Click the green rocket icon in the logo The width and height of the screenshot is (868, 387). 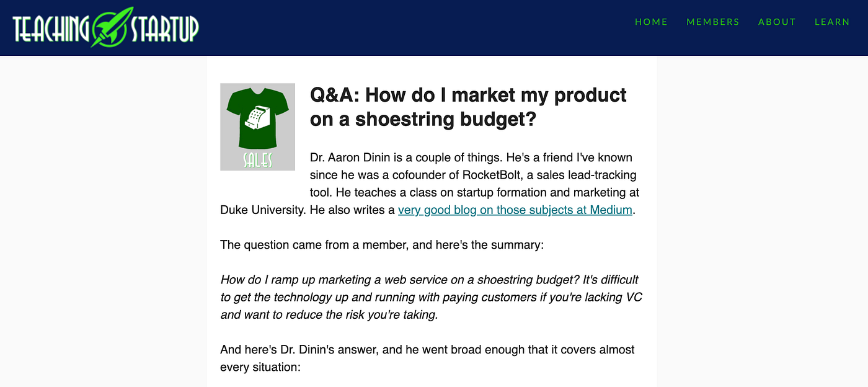111,27
